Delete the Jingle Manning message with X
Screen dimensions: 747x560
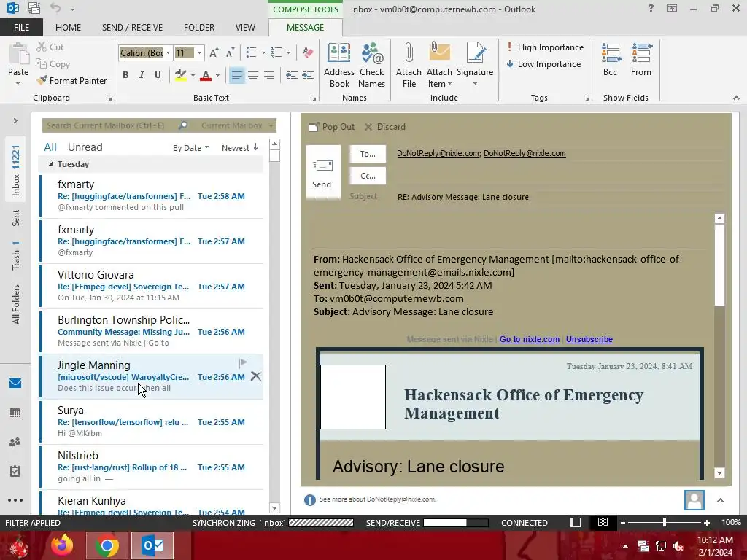[x=256, y=377]
